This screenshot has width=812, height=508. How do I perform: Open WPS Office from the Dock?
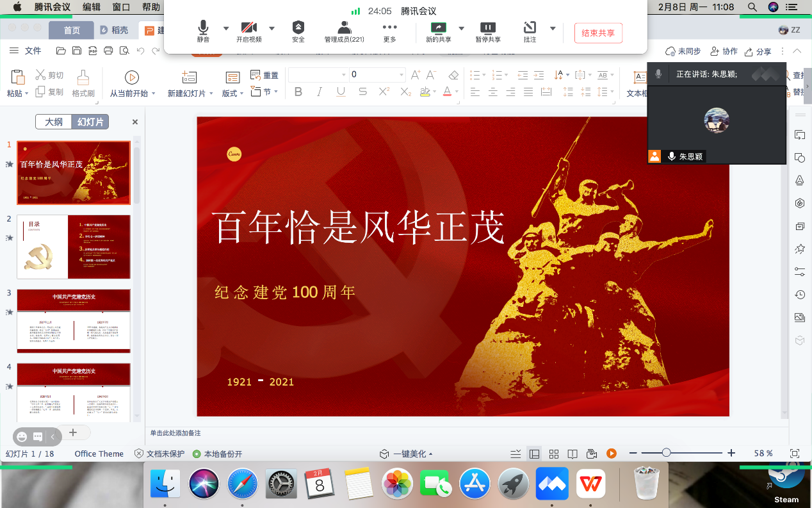coord(591,484)
